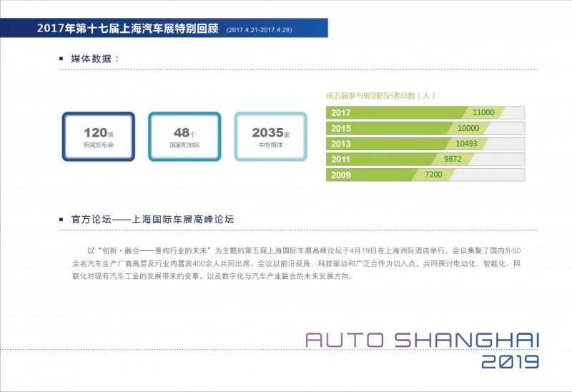Click the 2011 bar year label

click(x=340, y=160)
